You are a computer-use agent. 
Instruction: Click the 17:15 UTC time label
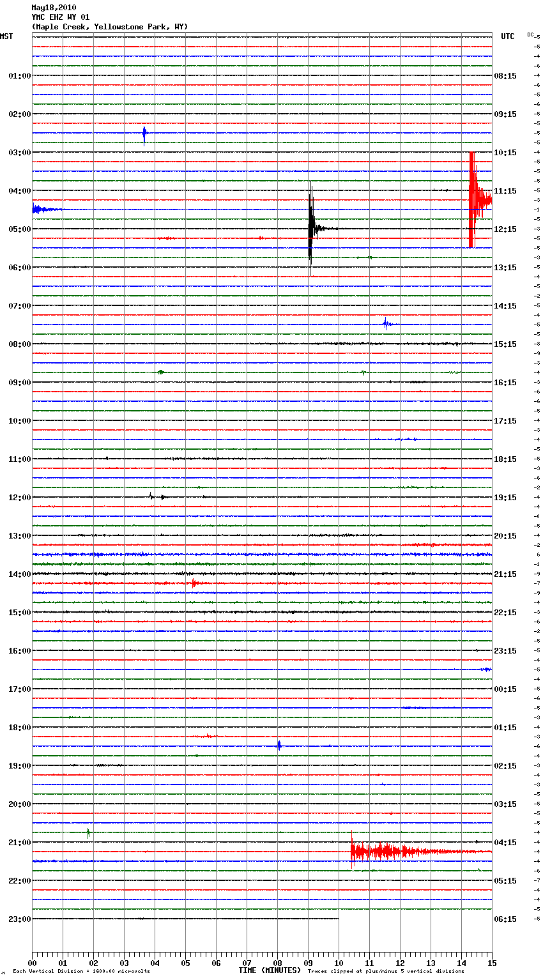coord(505,421)
